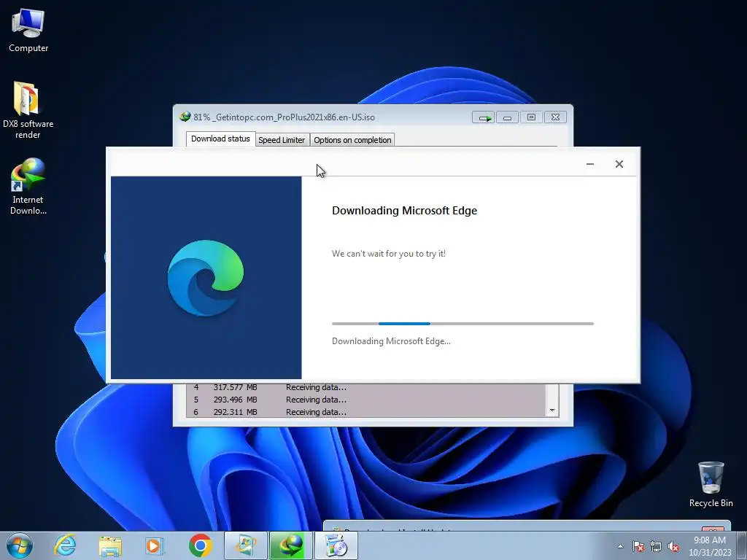
Task: Switch to the Speed Limiter tab
Action: click(282, 140)
